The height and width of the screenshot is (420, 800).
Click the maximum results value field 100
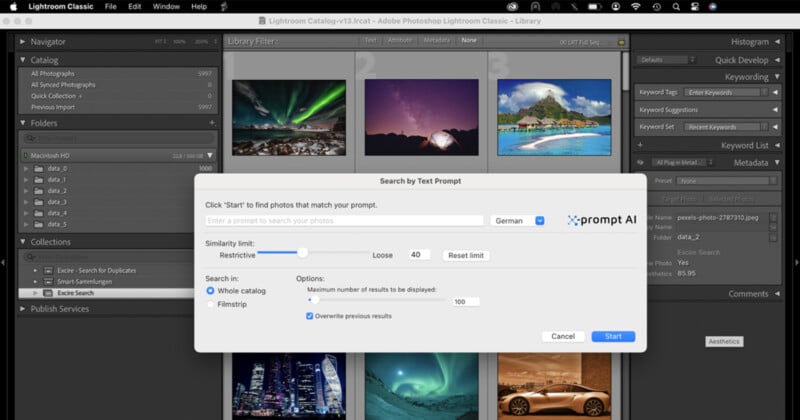[x=465, y=302]
